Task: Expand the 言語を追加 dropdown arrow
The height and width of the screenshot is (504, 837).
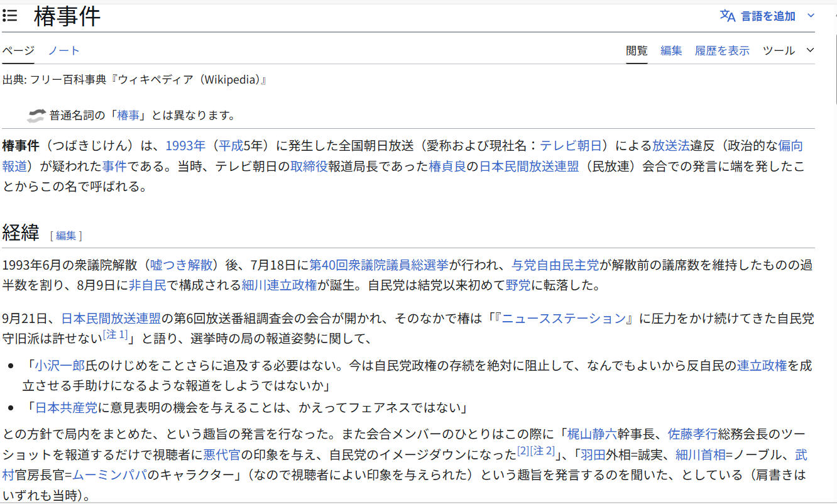Action: coord(811,16)
